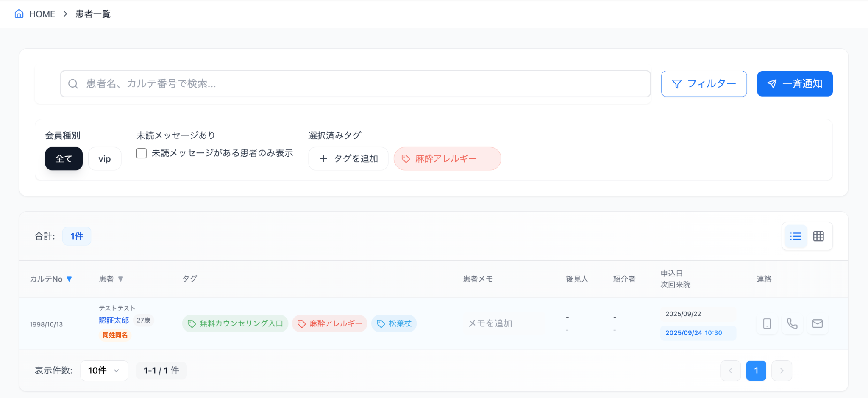Click the HOME house icon in breadcrumb
868x398 pixels.
click(19, 14)
